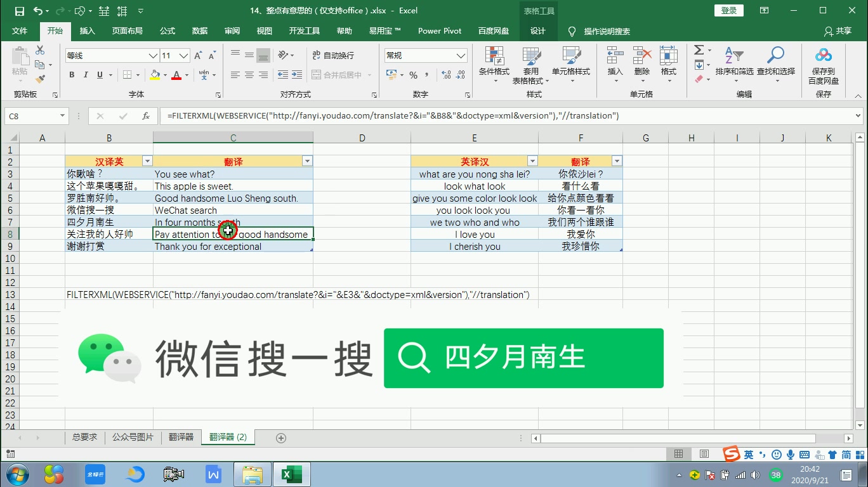Toggle 自动换行 wrap text

tap(333, 55)
